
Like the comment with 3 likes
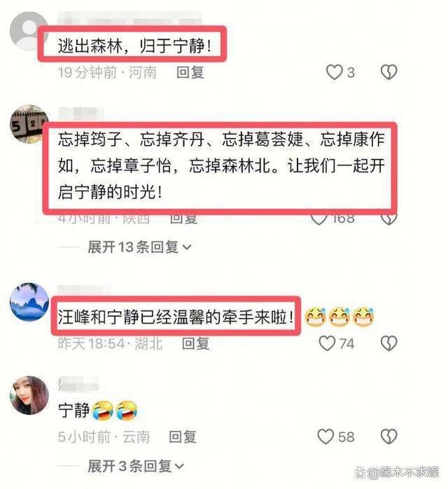[x=335, y=72]
